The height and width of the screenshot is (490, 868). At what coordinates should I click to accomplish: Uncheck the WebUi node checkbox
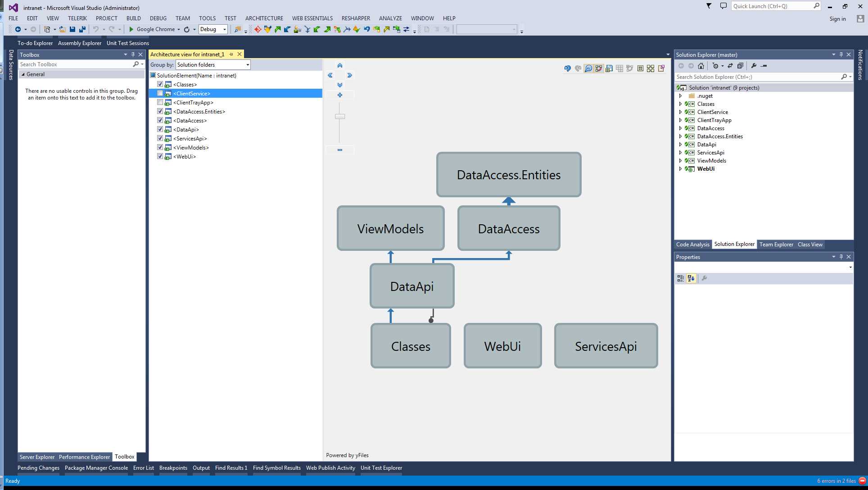[x=160, y=156]
